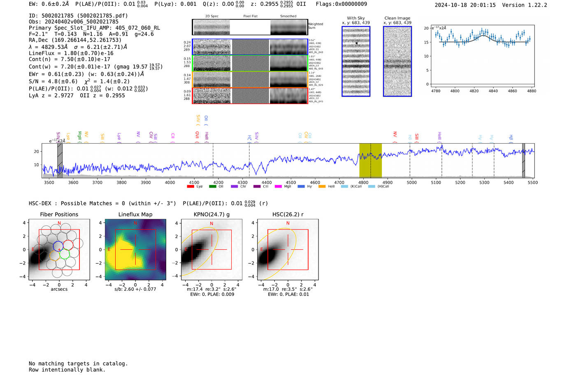Open the Gaussian line fit plot
Screen dimensions: 576x392
point(483,56)
